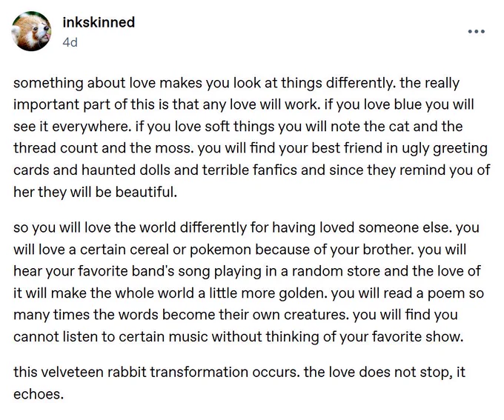Click the red panda avatar picture
Viewport: 504px width, 420px height.
pos(31,31)
